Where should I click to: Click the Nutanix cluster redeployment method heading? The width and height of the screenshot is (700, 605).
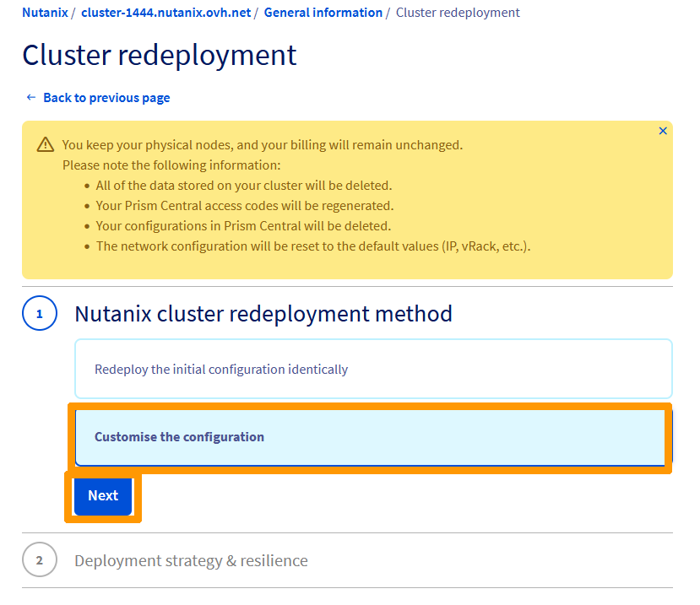pyautogui.click(x=263, y=313)
